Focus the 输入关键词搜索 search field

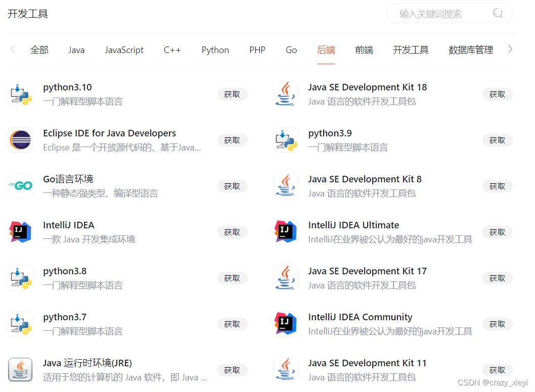coord(450,14)
